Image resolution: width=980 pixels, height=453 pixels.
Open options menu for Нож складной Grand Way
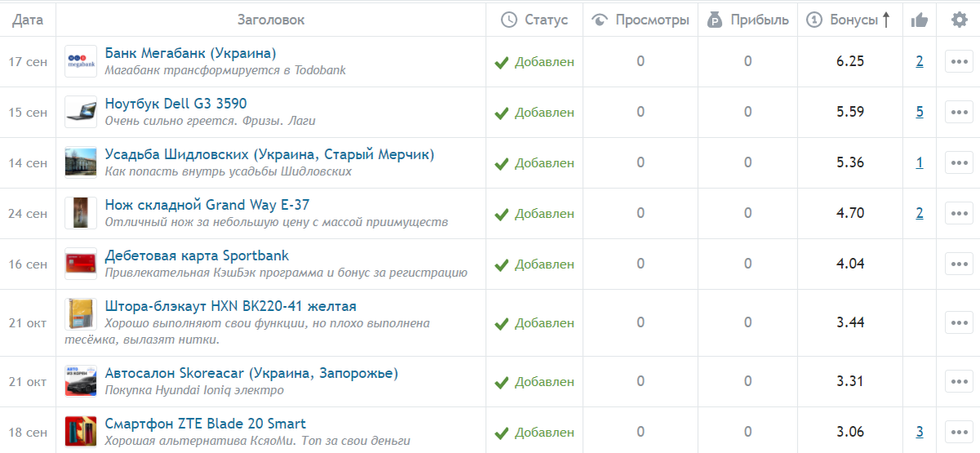pyautogui.click(x=959, y=214)
